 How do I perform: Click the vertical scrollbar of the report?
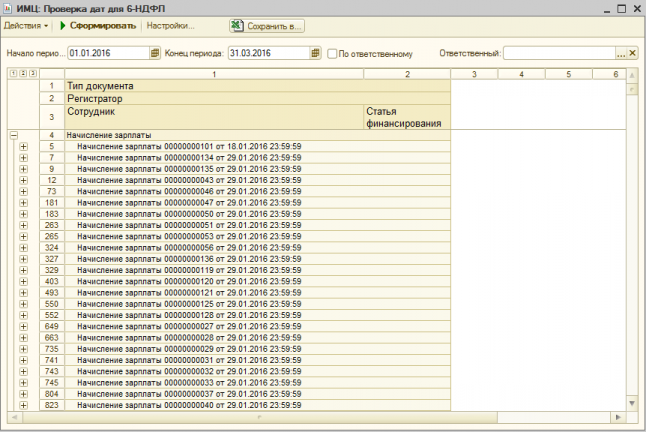[x=631, y=250]
